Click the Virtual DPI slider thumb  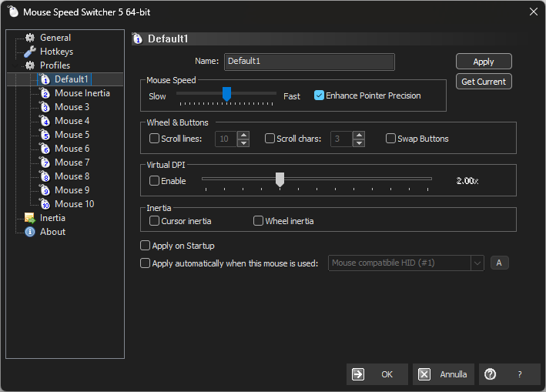coord(280,179)
